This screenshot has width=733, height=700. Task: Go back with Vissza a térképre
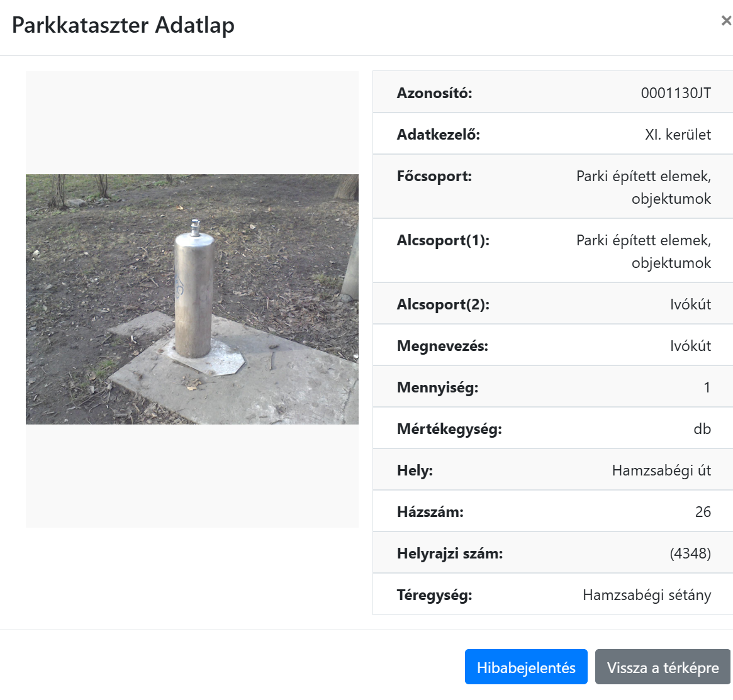point(663,667)
